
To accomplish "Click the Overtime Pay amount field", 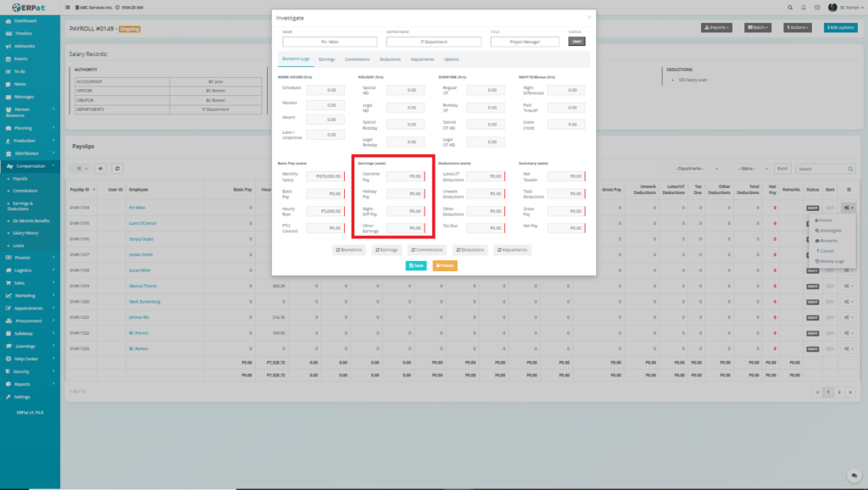I will tap(405, 176).
